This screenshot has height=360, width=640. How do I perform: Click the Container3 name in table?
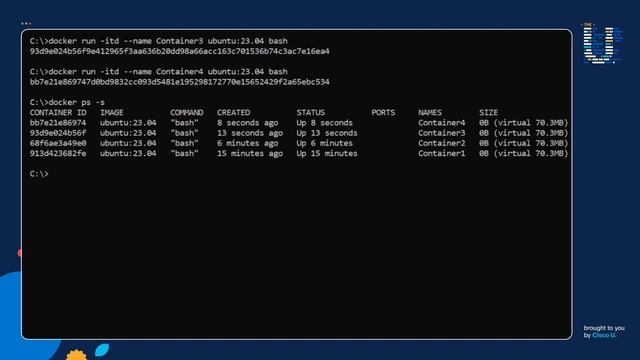(x=442, y=133)
